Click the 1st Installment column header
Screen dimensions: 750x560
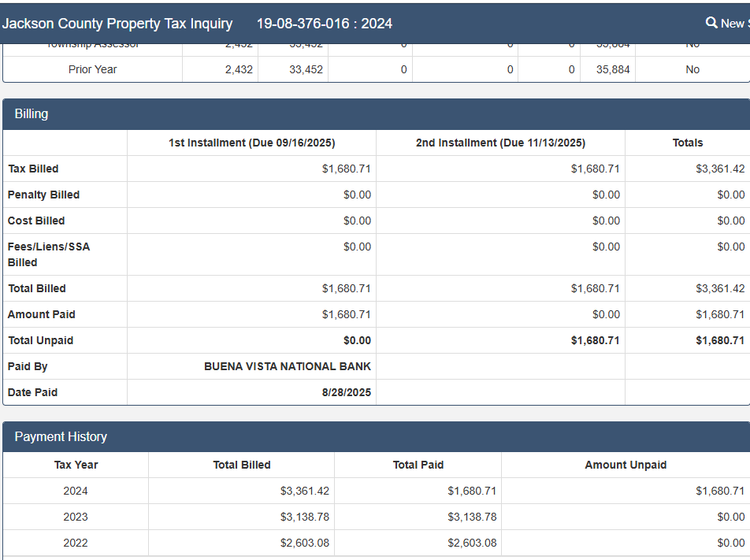pos(251,143)
